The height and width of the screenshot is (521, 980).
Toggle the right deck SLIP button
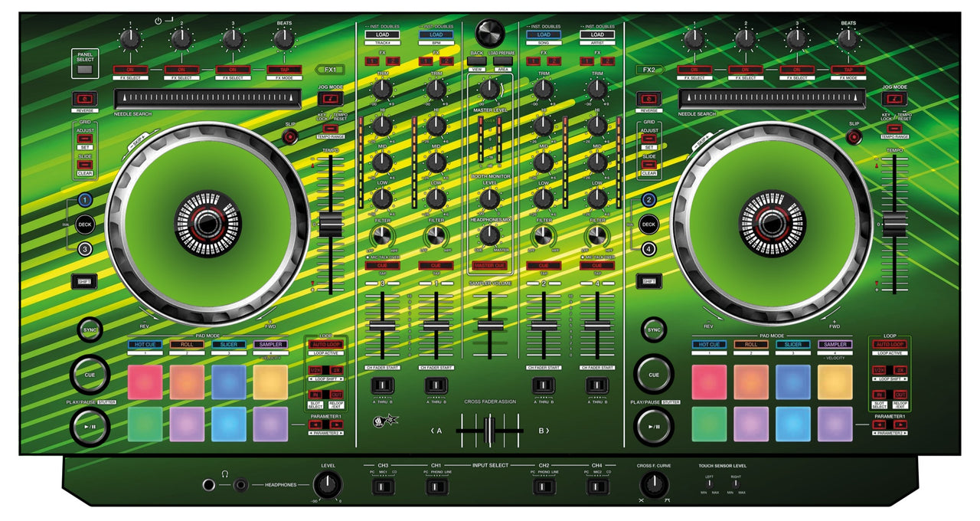pyautogui.click(x=854, y=137)
